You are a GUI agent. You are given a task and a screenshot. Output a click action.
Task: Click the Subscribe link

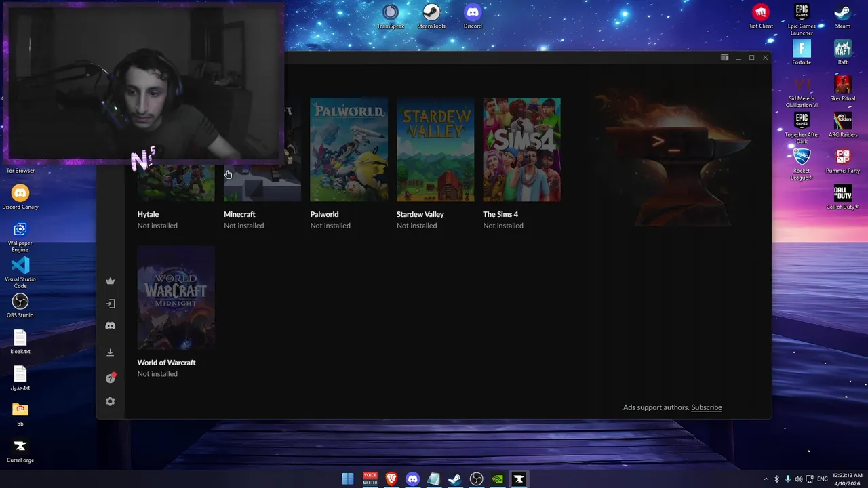click(x=707, y=407)
